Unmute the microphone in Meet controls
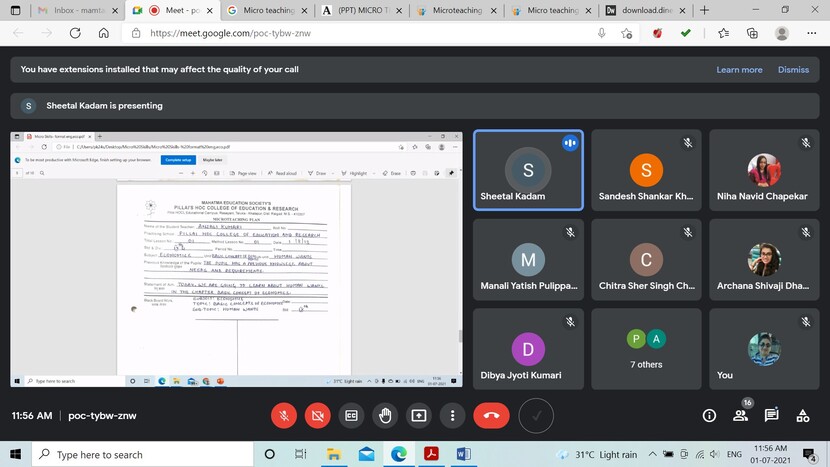Screen dimensions: 830x467 (285, 415)
